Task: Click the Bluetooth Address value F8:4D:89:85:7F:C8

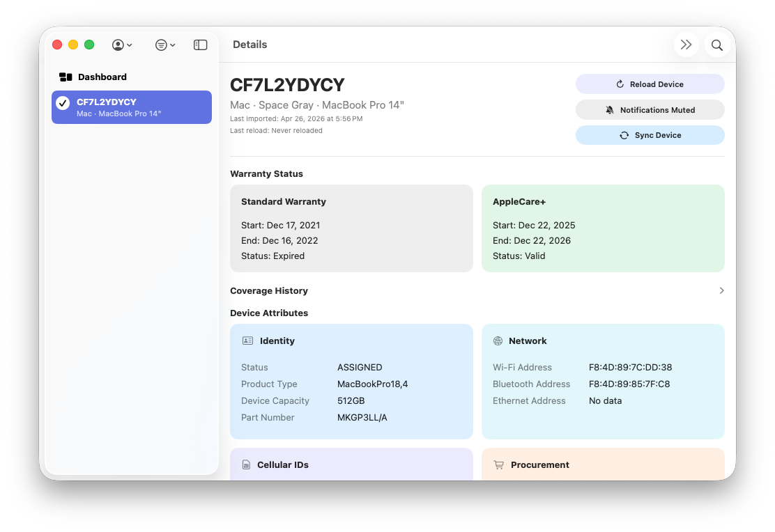Action: click(x=629, y=384)
